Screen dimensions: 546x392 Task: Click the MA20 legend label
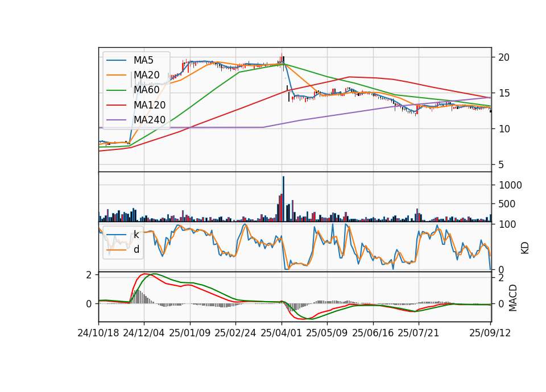tap(146, 75)
